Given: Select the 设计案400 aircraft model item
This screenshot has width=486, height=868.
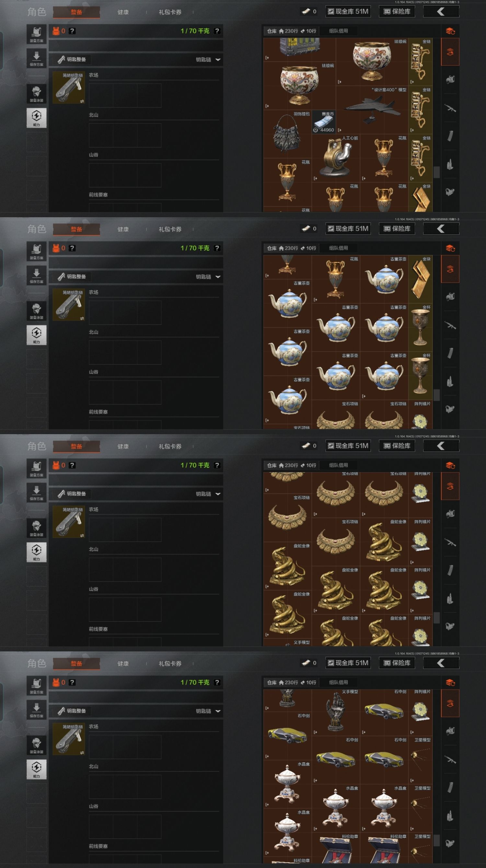Looking at the screenshot, I should 372,110.
